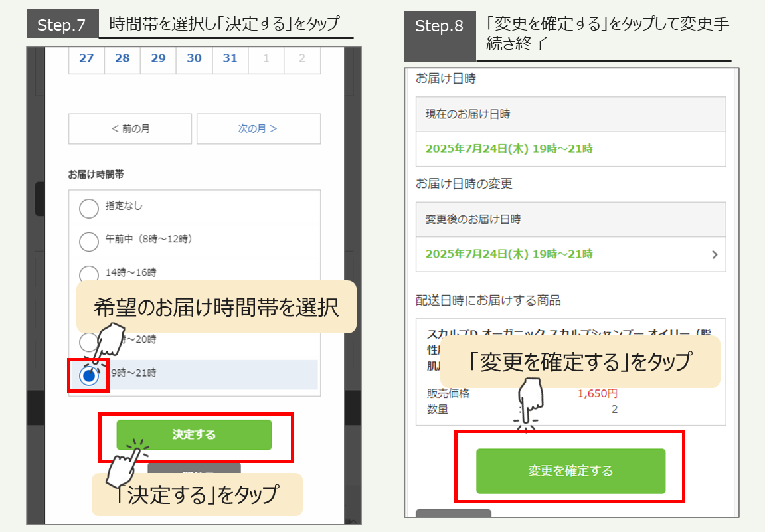Pick day 31 on the calendar
The height and width of the screenshot is (532, 765).
[230, 59]
